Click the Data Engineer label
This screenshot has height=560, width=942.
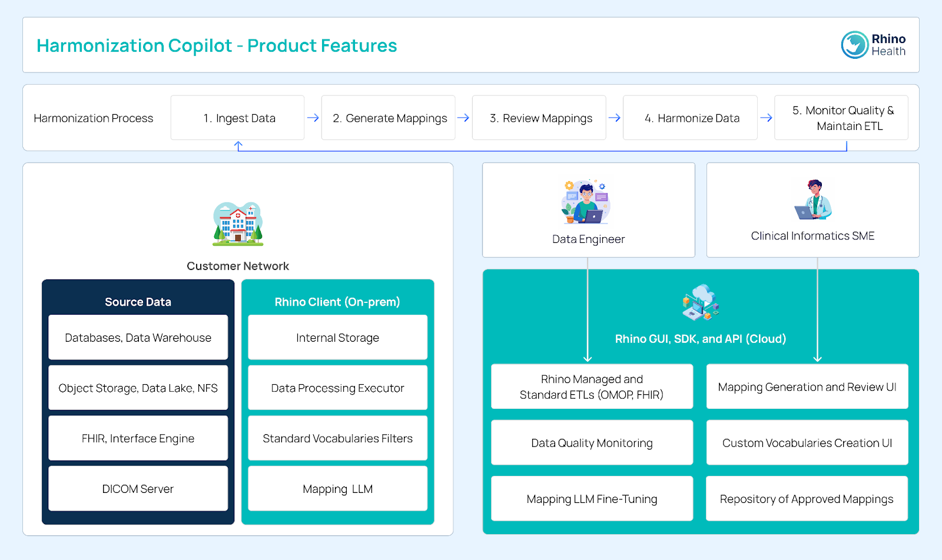point(588,239)
